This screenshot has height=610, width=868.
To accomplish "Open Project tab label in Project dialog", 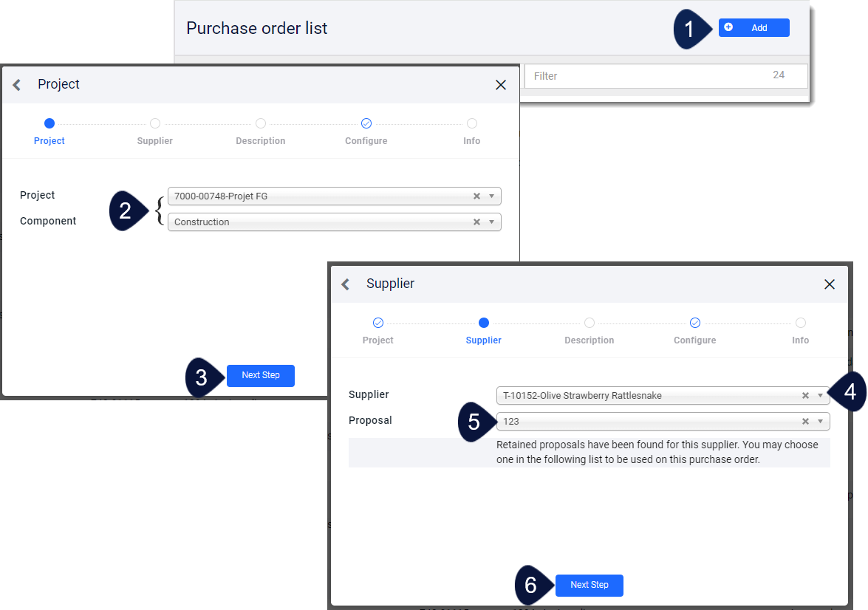I will [x=49, y=140].
